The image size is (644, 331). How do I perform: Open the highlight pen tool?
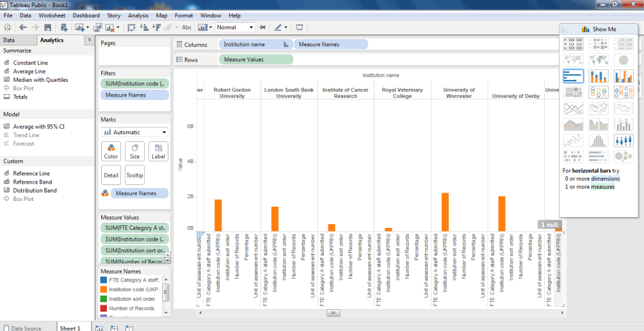point(278,28)
